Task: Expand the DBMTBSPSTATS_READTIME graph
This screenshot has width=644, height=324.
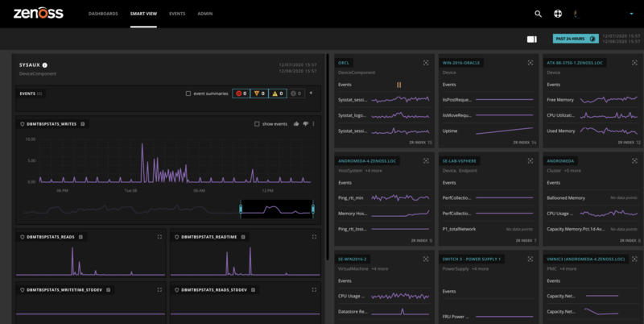Action: (x=314, y=237)
